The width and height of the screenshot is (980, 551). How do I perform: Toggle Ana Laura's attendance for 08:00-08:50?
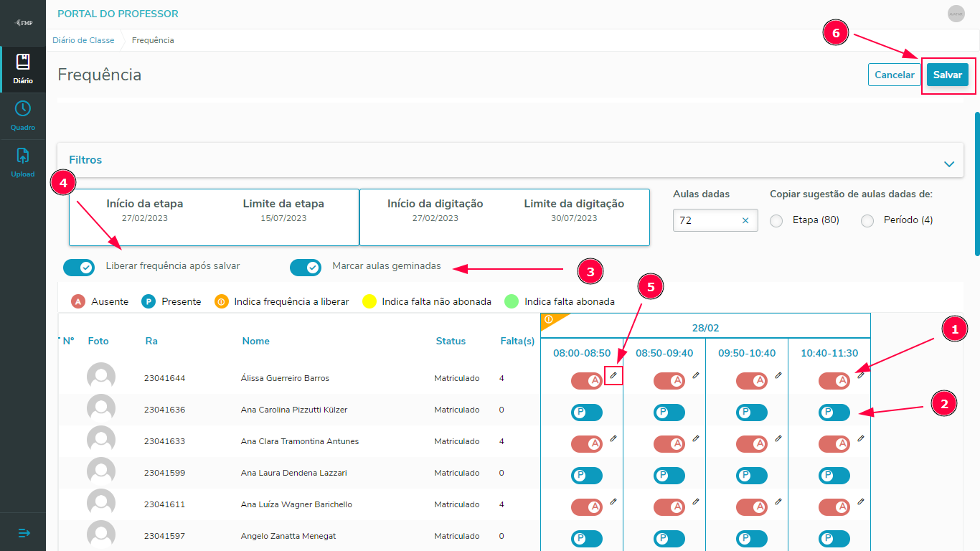click(587, 476)
